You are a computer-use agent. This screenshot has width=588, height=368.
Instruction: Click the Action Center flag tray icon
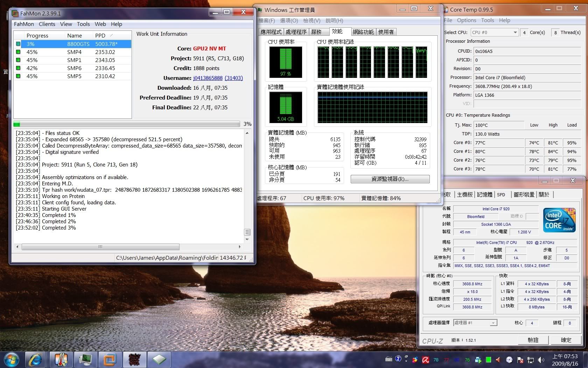point(520,360)
